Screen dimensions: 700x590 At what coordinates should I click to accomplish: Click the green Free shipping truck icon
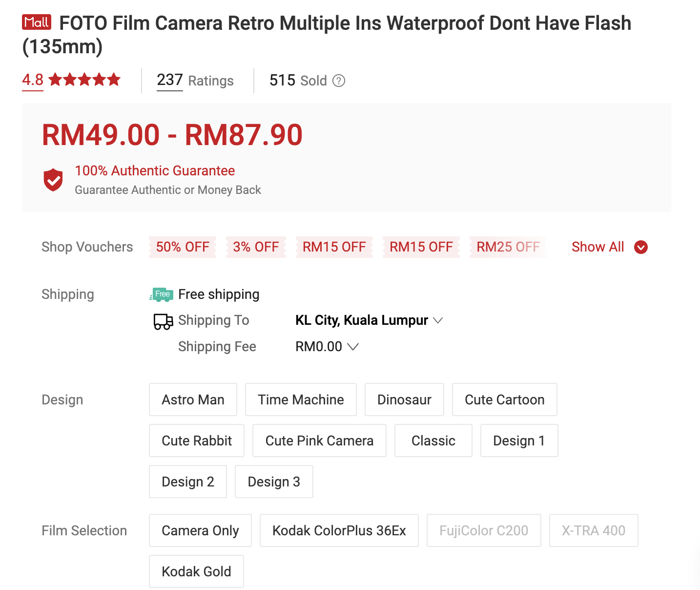click(162, 295)
